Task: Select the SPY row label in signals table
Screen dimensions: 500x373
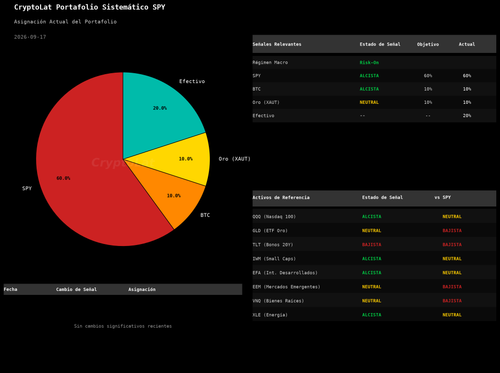Action: (257, 76)
